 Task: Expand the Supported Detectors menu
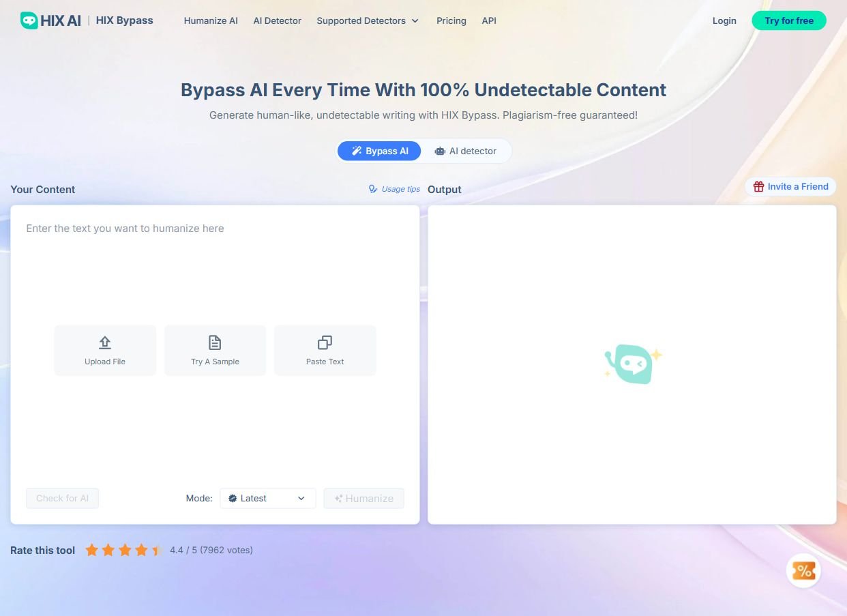coord(367,20)
